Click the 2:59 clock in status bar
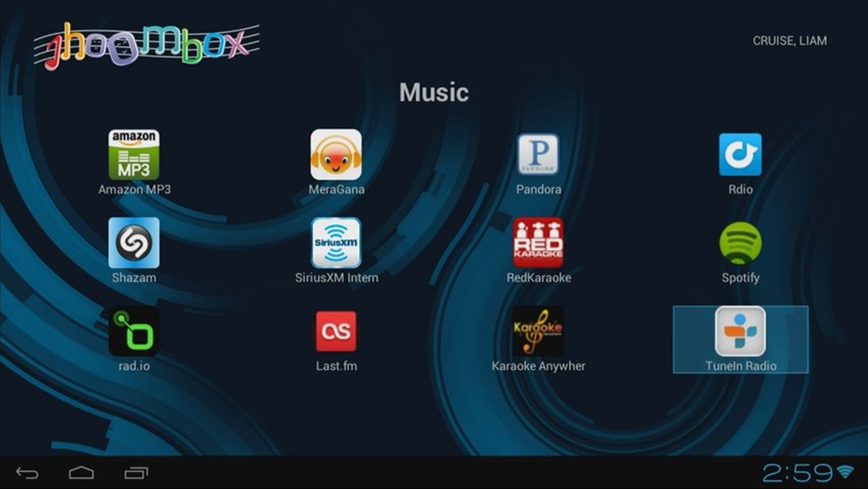This screenshot has height=489, width=868. tap(797, 472)
